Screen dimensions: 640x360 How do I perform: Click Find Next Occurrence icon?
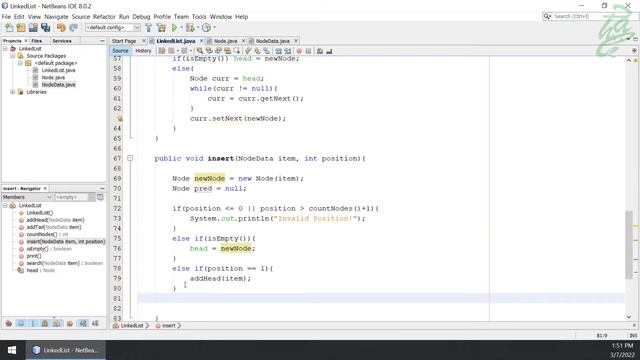click(218, 51)
